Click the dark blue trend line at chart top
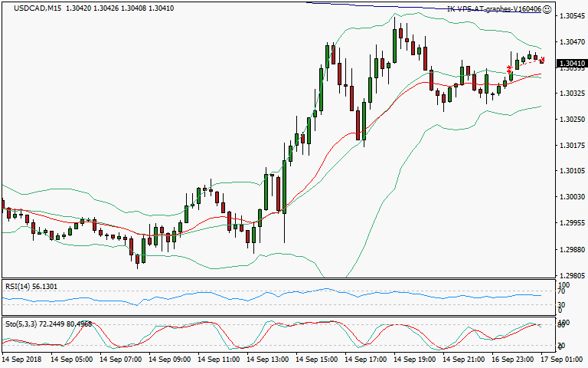The image size is (588, 368). pos(383,5)
